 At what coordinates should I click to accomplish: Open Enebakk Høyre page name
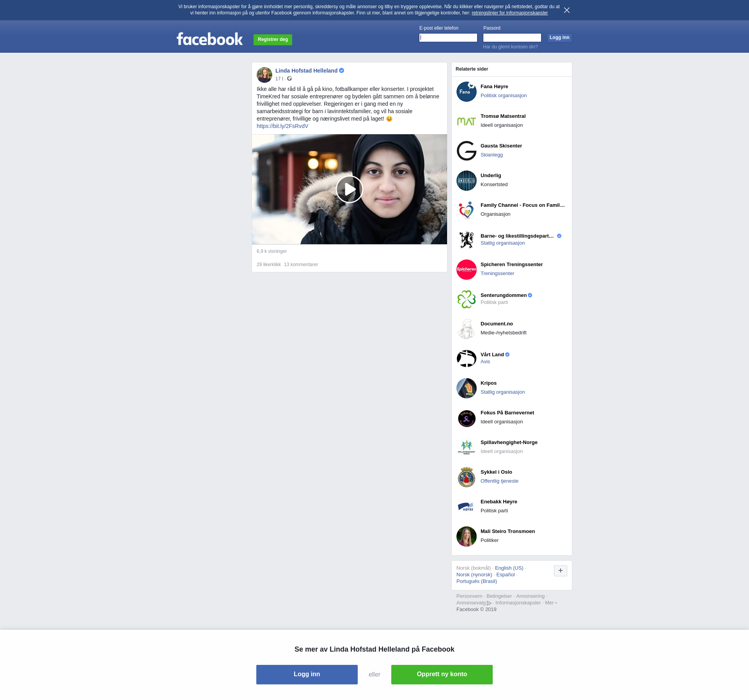[499, 502]
